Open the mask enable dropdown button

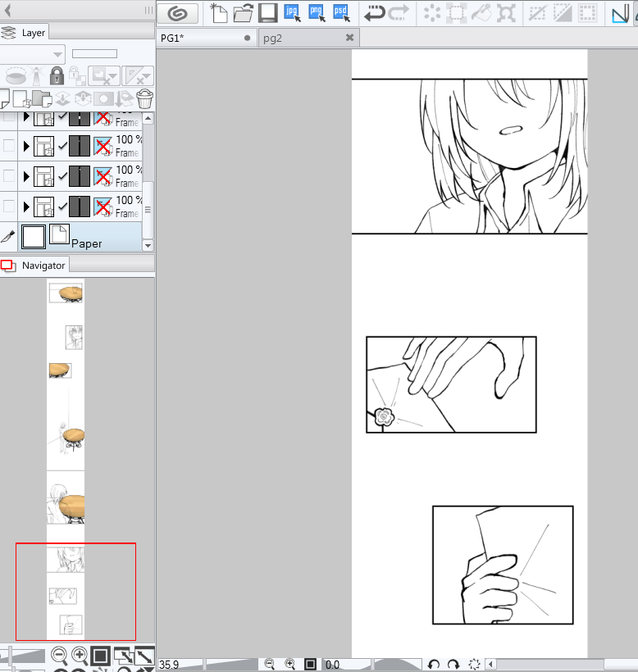tap(103, 76)
